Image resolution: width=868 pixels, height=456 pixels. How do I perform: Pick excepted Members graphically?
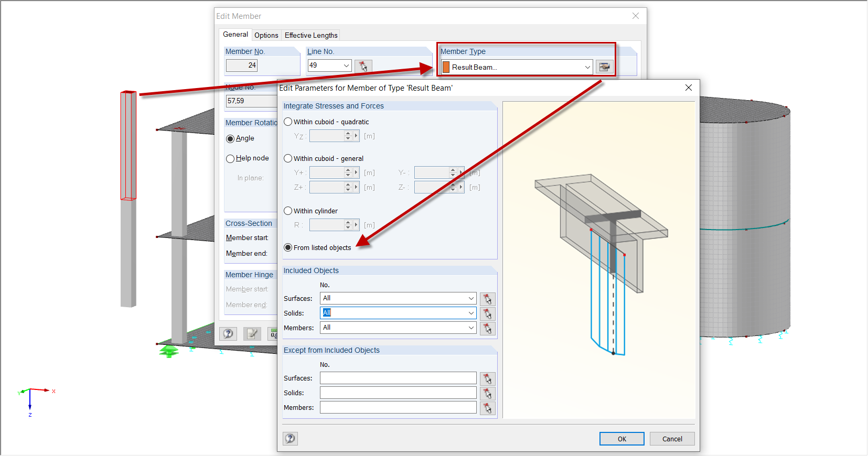tap(488, 408)
